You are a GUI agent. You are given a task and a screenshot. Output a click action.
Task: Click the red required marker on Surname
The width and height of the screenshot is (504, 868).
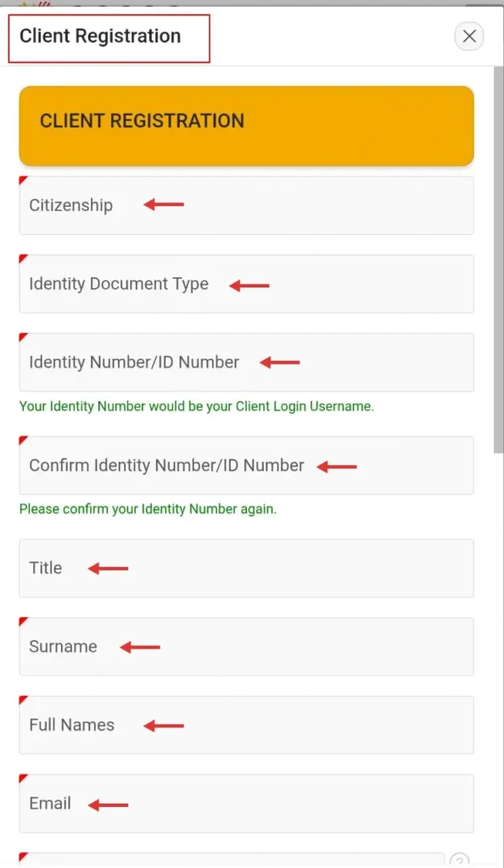[23, 621]
